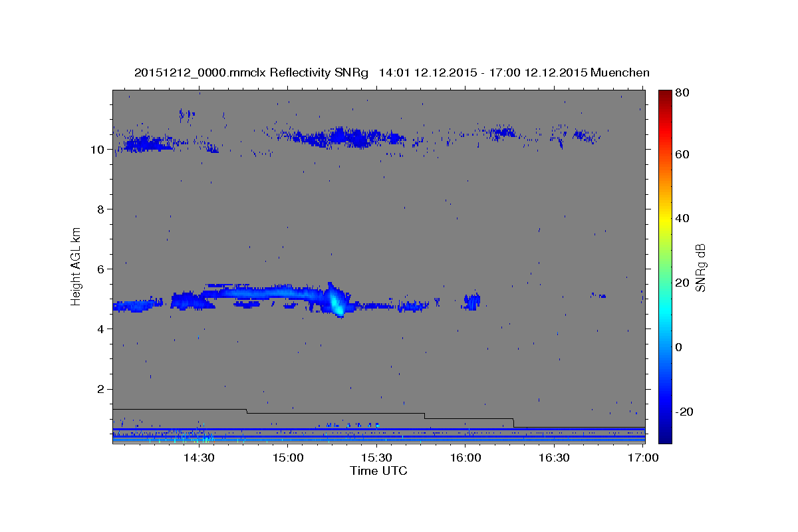This screenshot has width=798, height=532.
Task: Click the 'SNRg dB' colorbar label
Action: tap(700, 267)
